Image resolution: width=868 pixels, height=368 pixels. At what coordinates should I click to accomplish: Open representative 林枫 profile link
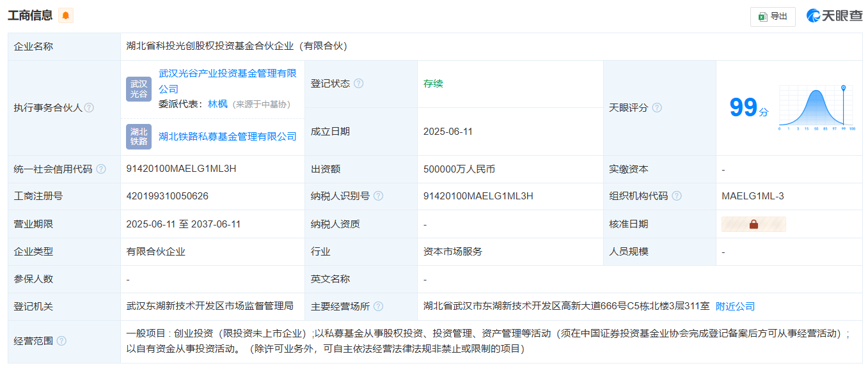coord(217,103)
